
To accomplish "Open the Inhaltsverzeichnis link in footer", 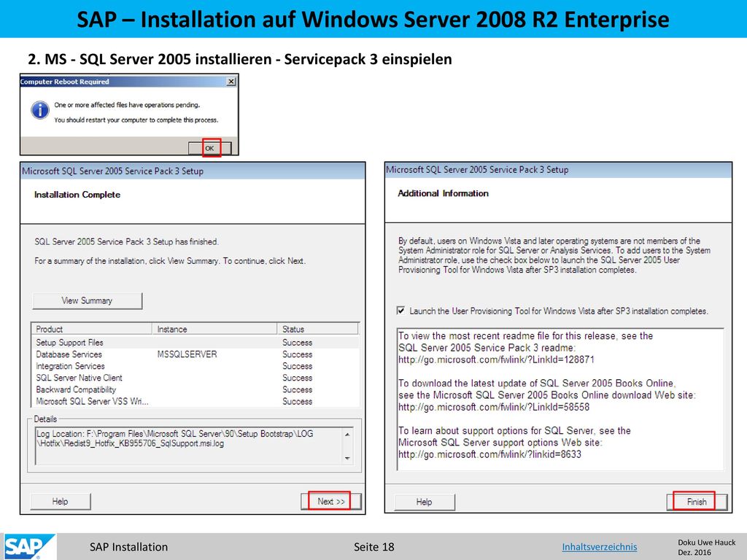I will point(600,547).
